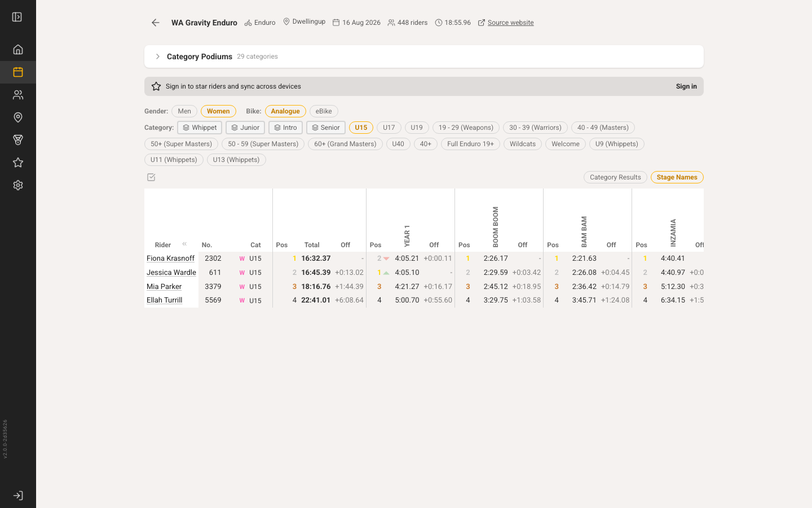The width and height of the screenshot is (812, 508).
Task: Click the BOOM BOOM stage header
Action: (496, 227)
